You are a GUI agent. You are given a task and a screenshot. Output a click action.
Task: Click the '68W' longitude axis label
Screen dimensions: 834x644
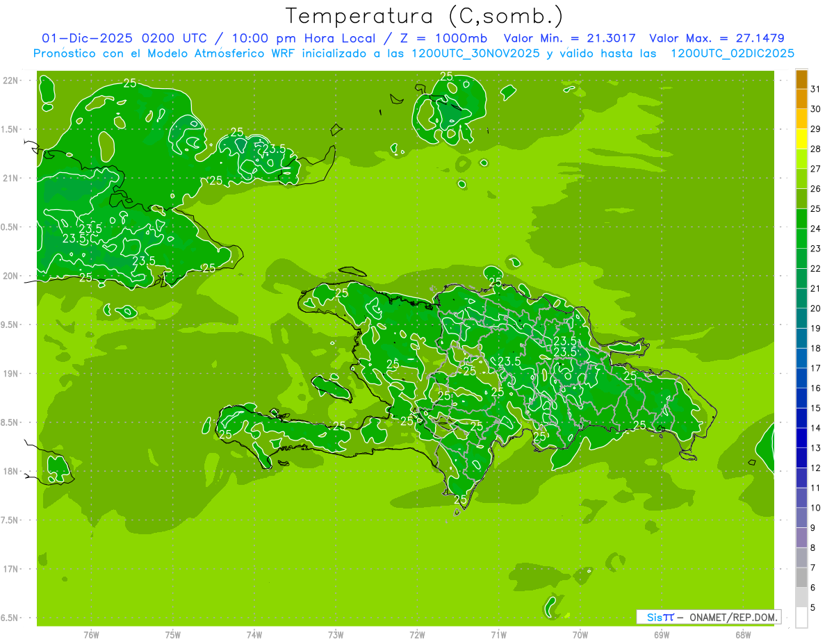click(742, 635)
